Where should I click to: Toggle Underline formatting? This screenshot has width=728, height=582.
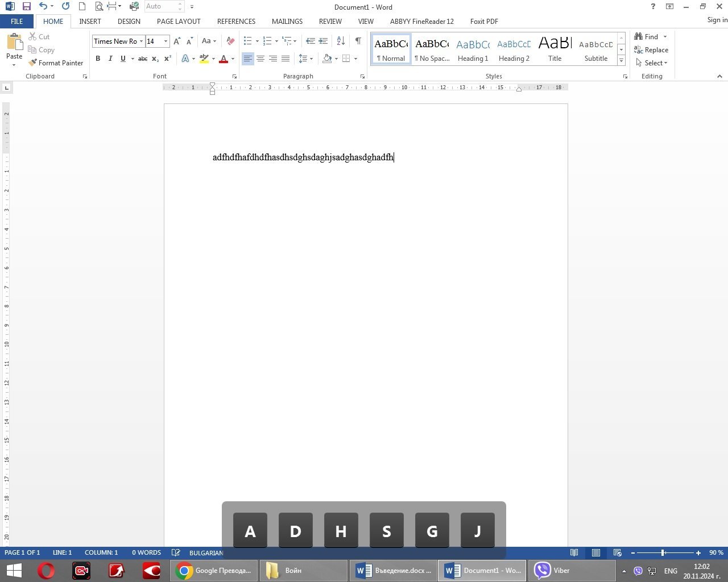click(x=123, y=59)
